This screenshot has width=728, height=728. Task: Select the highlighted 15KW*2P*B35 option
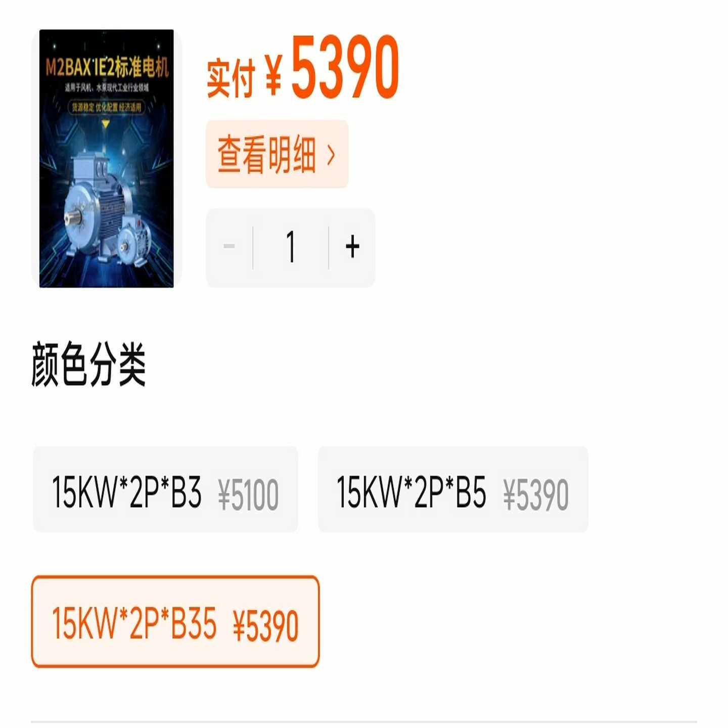click(175, 621)
